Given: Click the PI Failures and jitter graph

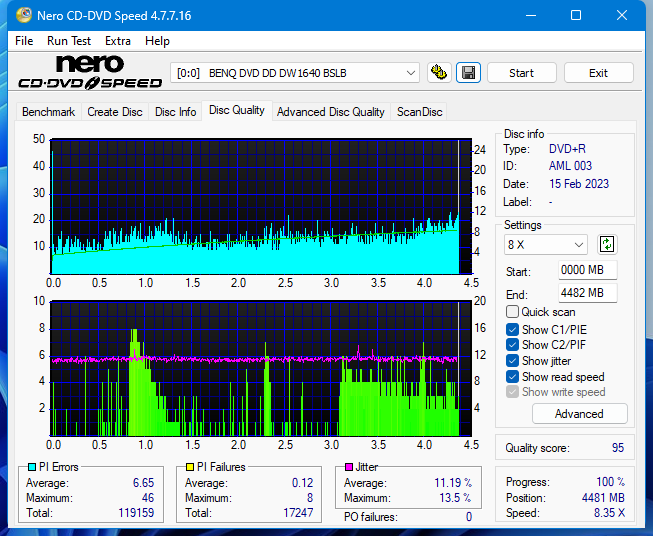Looking at the screenshot, I should click(x=261, y=369).
